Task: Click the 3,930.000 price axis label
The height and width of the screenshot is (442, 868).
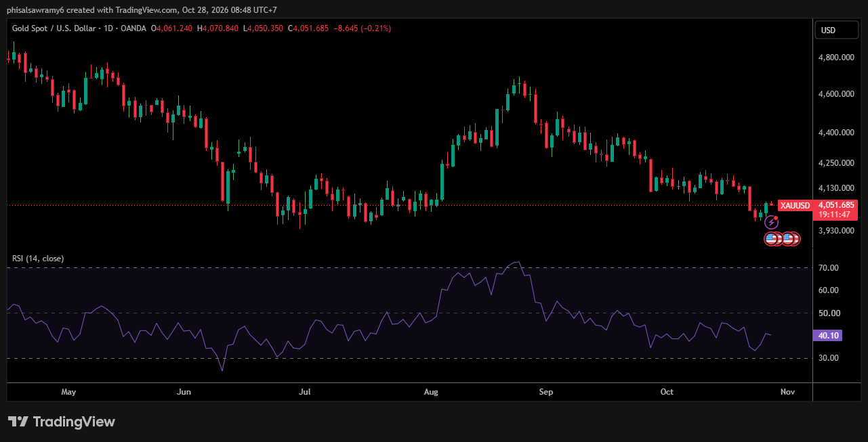Action: click(835, 231)
